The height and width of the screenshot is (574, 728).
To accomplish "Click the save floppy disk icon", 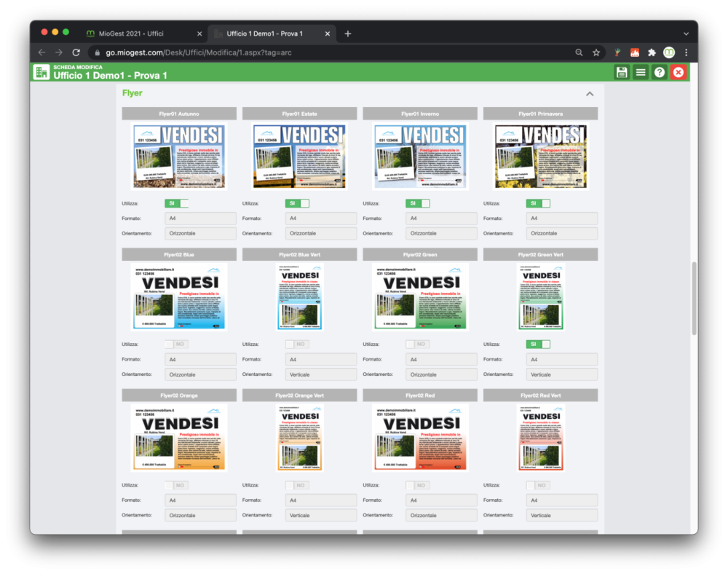I will 621,72.
